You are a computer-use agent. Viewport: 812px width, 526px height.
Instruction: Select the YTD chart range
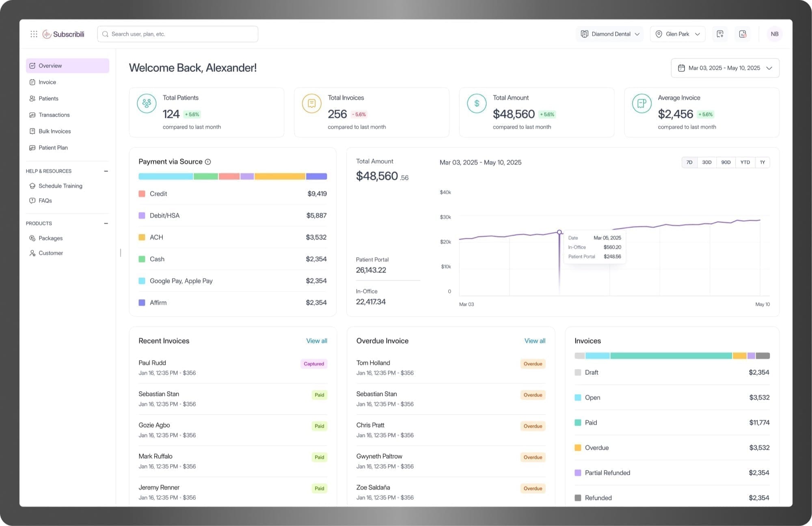[x=745, y=162]
